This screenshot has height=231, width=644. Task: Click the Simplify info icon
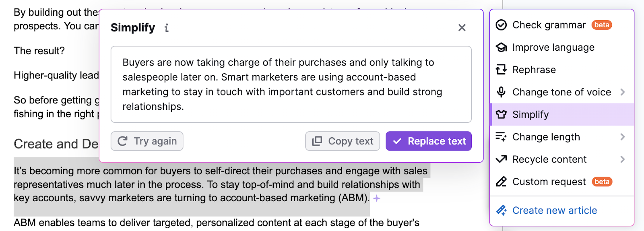tap(167, 28)
